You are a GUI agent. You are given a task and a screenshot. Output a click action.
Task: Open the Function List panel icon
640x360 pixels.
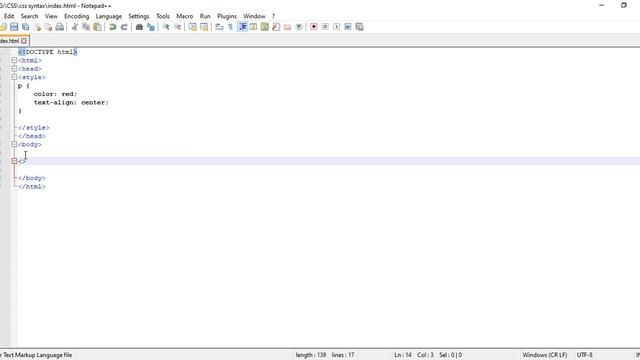(276, 27)
